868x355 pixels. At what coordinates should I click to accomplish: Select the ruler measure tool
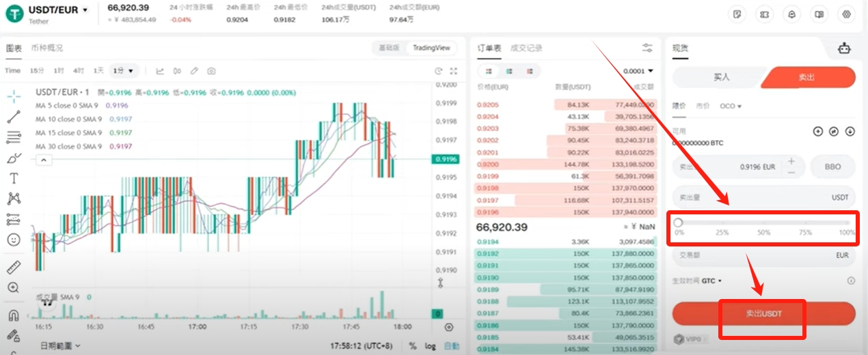13,267
